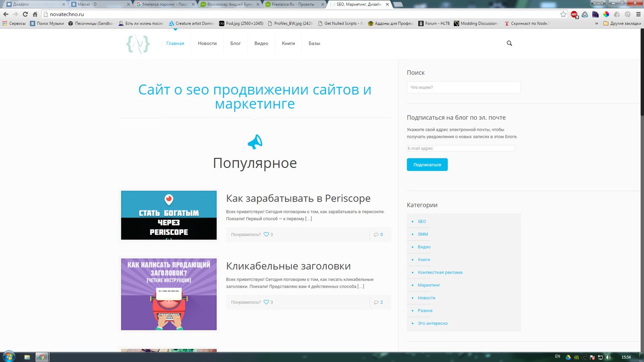Open the Это интересно category
This screenshot has width=644, height=362.
pos(432,323)
